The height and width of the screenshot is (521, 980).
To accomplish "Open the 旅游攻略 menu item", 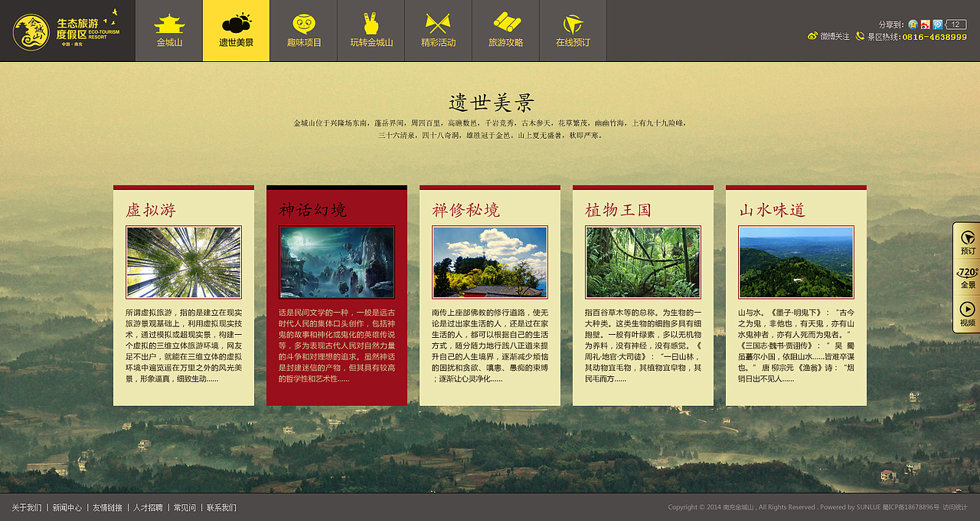I will [505, 42].
